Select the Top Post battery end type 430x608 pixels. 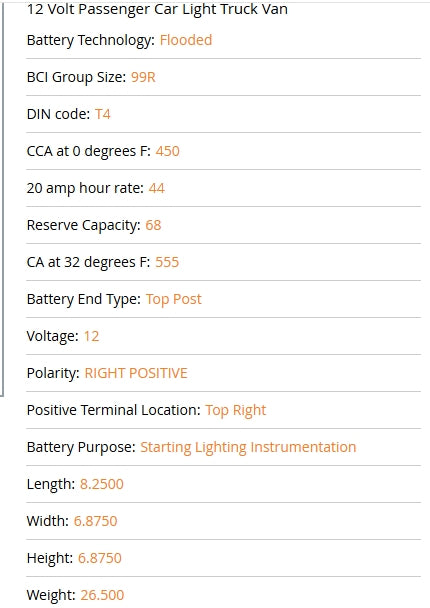pos(174,299)
